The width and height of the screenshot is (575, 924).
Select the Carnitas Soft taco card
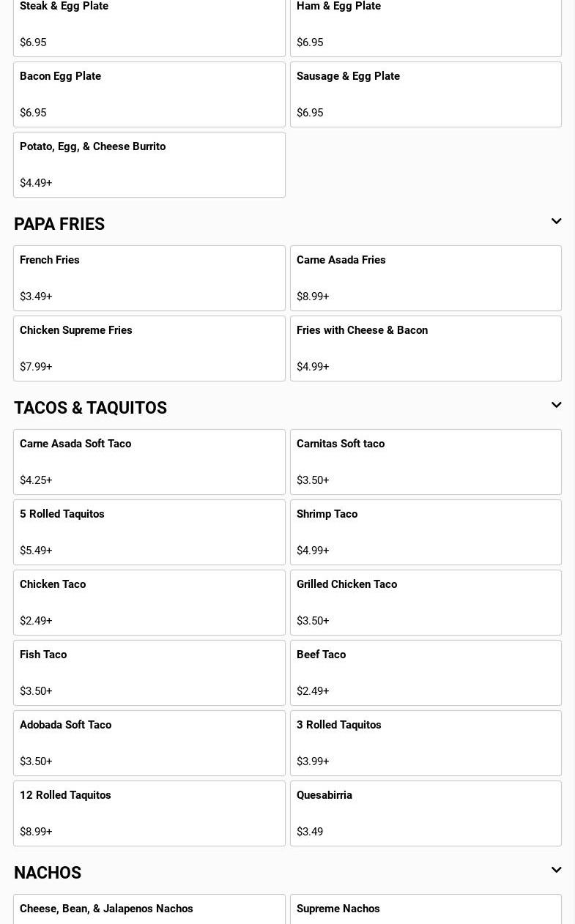click(426, 462)
